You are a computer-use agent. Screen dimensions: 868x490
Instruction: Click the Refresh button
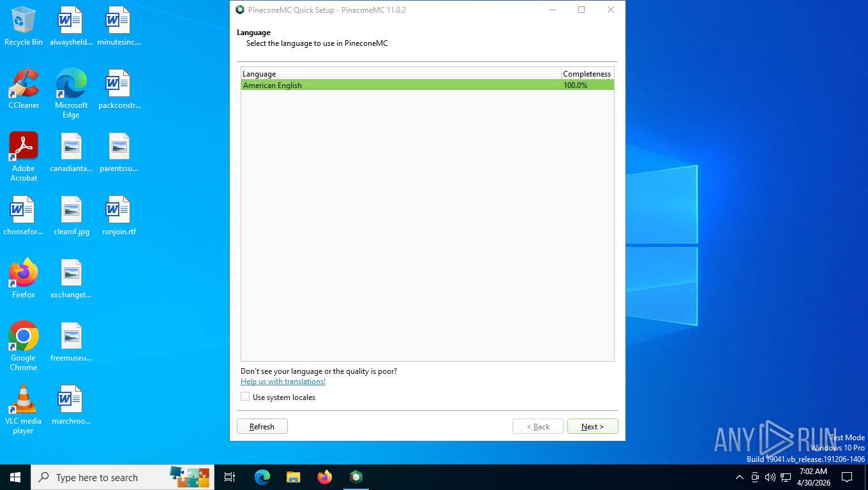coord(262,426)
